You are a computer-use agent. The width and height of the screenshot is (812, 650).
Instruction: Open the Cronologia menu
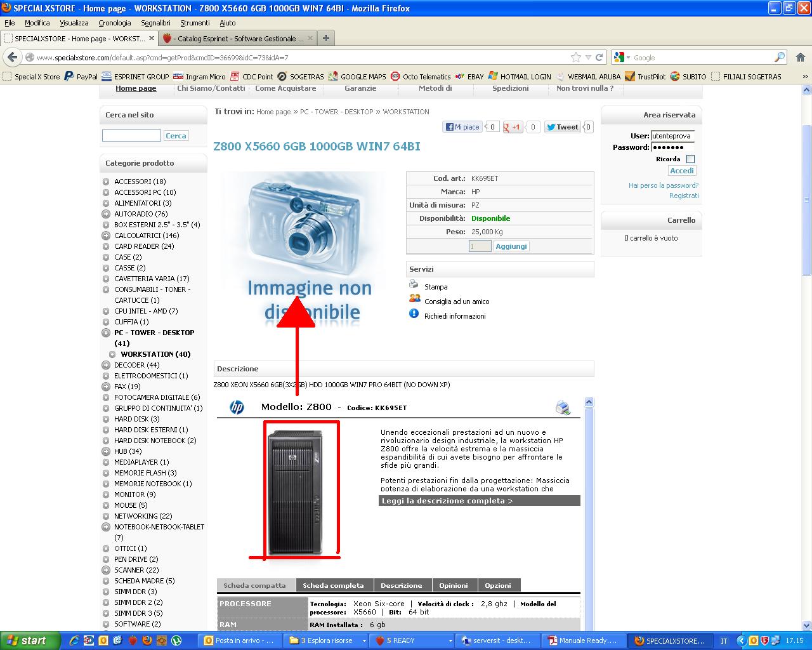pyautogui.click(x=115, y=23)
